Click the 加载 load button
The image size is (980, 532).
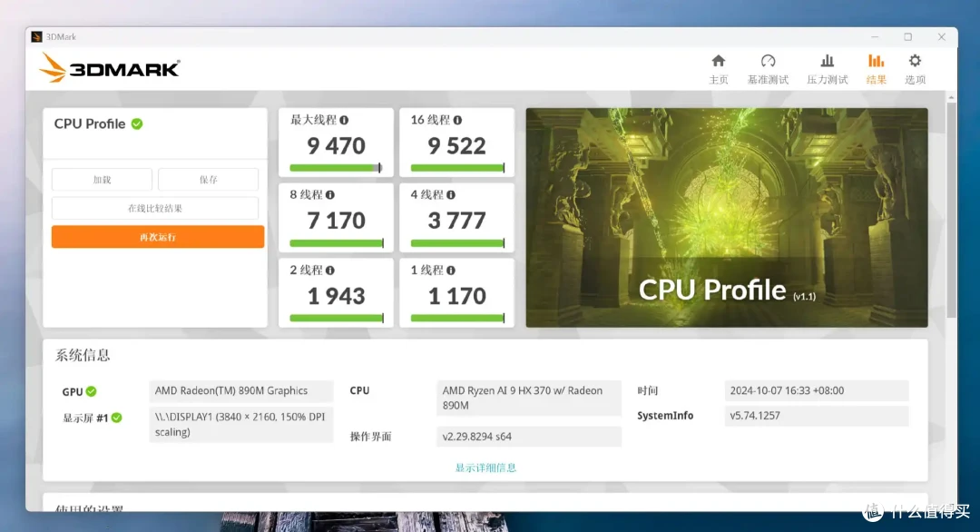point(102,180)
